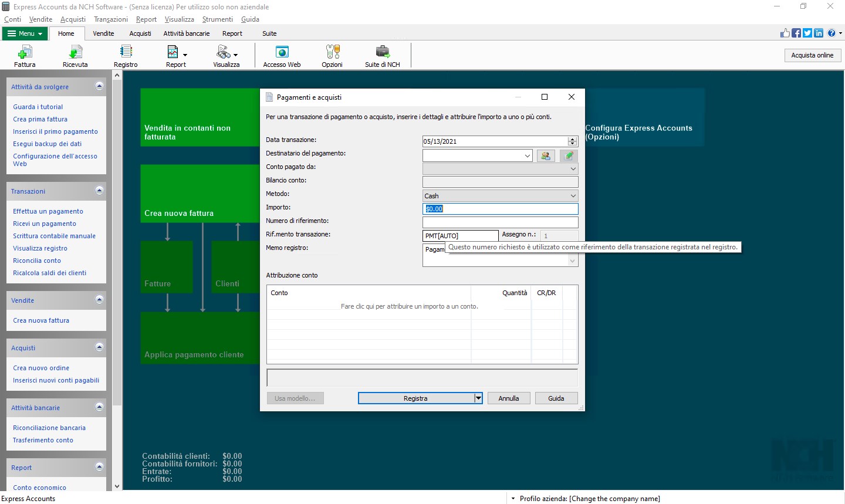Image resolution: width=845 pixels, height=504 pixels.
Task: Collapse the Attività bancarie sidebar section
Action: click(x=99, y=407)
